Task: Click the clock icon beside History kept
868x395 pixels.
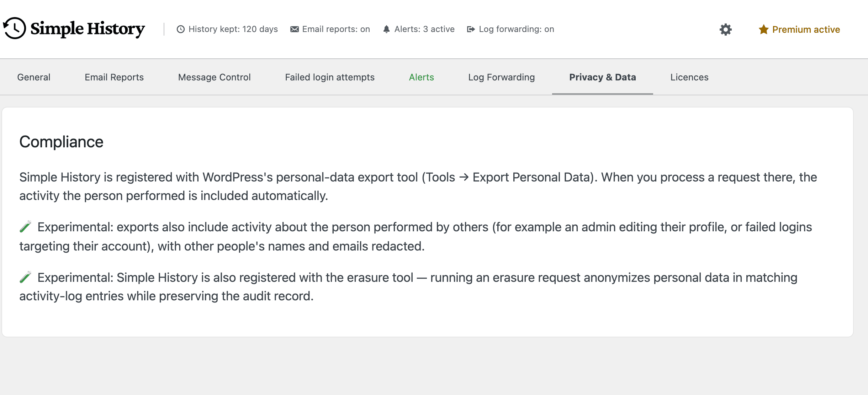Action: 181,29
